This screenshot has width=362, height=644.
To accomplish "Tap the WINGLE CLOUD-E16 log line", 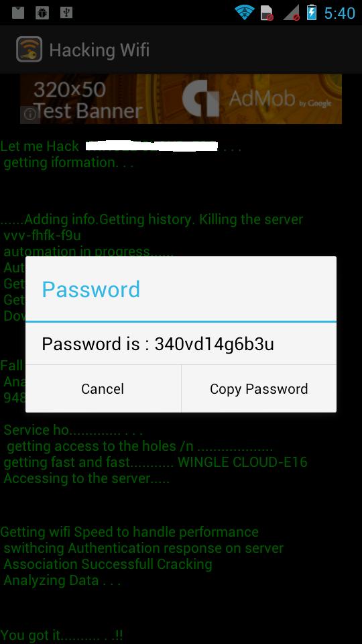I will click(x=156, y=462).
